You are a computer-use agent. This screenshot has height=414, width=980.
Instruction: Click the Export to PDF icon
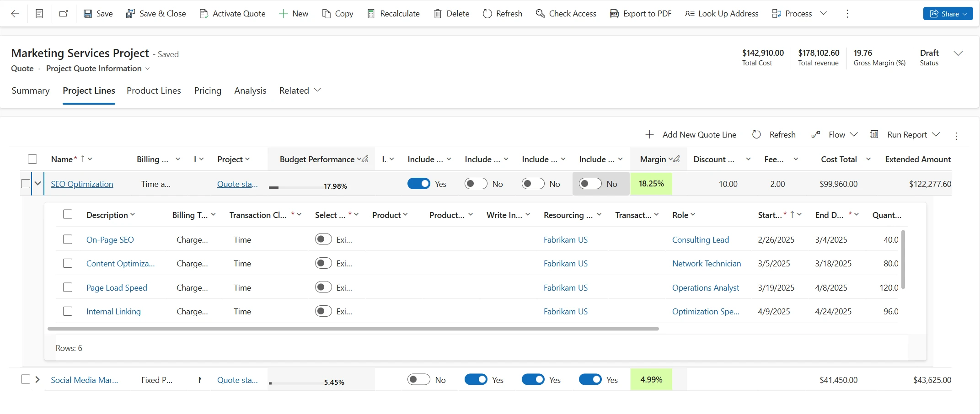coord(614,14)
